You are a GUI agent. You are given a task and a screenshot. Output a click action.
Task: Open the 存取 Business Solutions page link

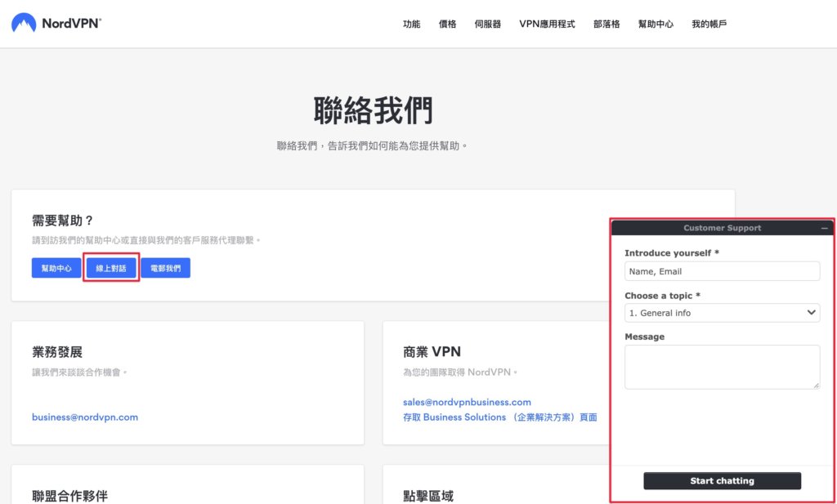point(500,417)
